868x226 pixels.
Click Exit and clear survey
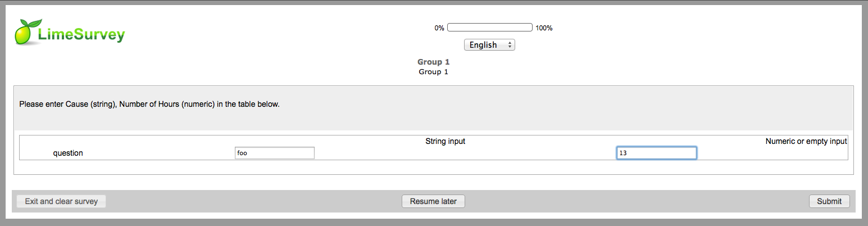61,201
